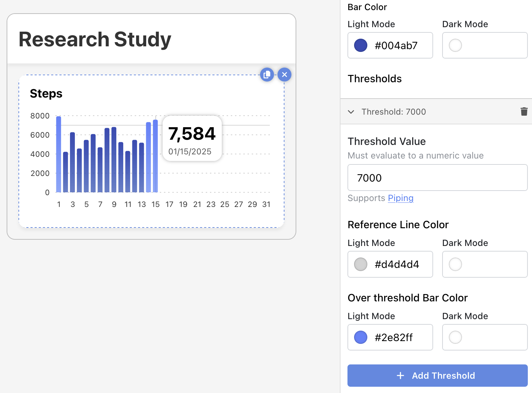Open Over threshold dark mode empty swatch
The height and width of the screenshot is (393, 532).
click(455, 337)
